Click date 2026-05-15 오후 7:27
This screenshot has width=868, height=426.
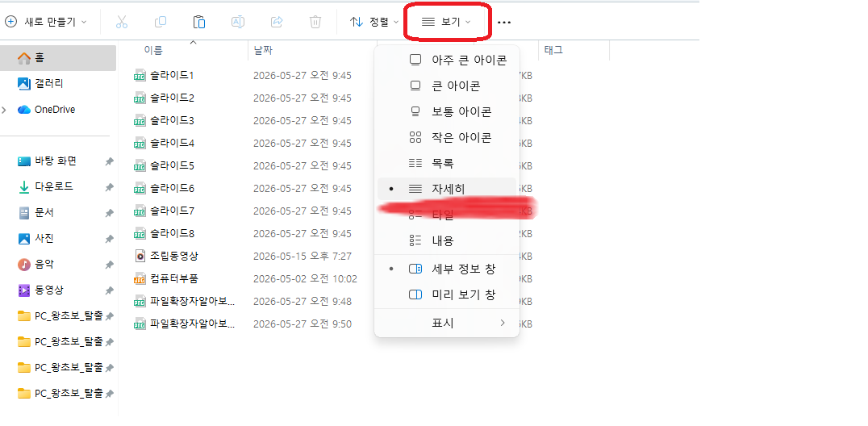[x=303, y=257]
